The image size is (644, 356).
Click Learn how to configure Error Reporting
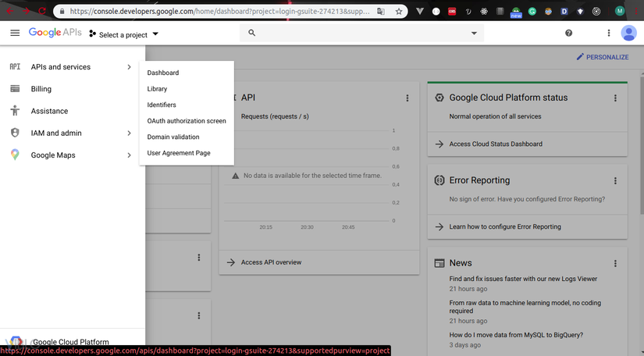pos(505,226)
